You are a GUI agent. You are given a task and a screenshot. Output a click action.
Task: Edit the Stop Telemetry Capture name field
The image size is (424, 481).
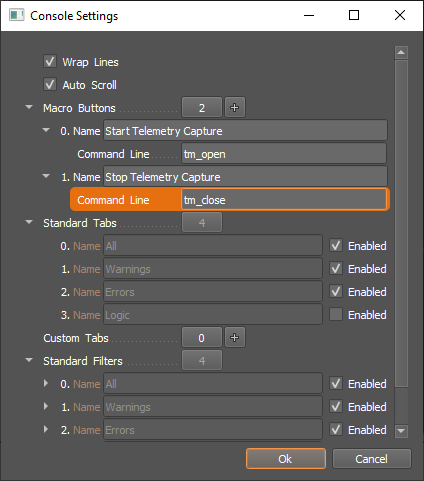(245, 177)
